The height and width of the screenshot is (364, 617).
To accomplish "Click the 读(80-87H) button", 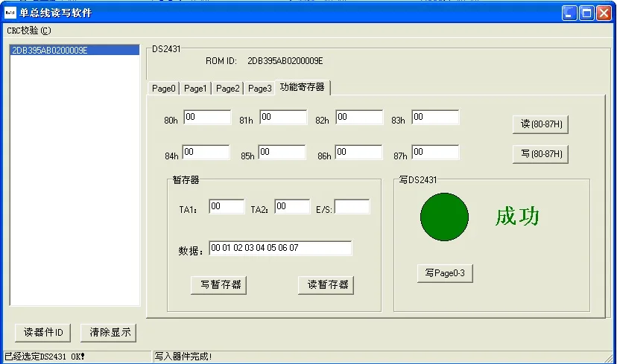I will (541, 124).
